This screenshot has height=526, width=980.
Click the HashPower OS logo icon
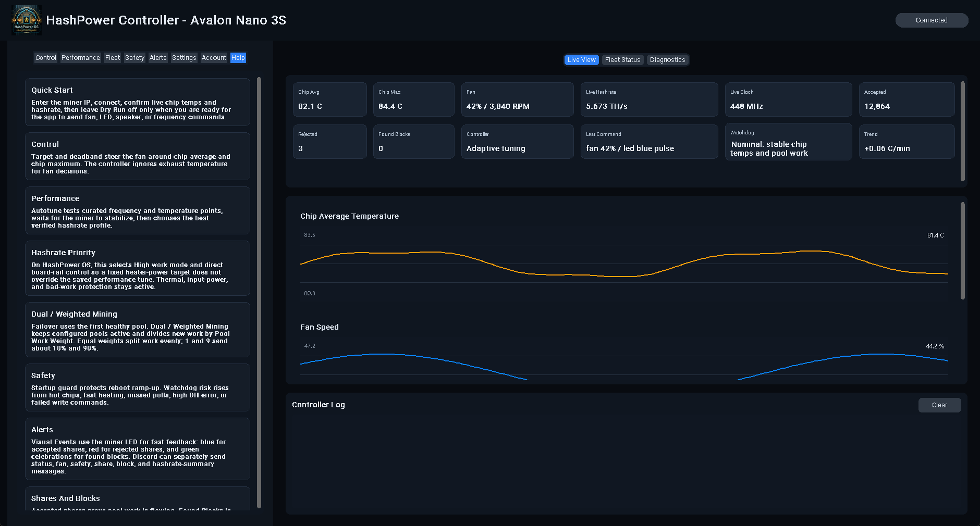coord(26,20)
